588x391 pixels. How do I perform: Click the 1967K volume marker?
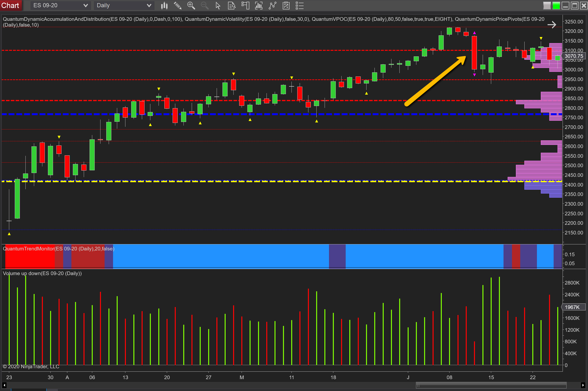pyautogui.click(x=573, y=307)
